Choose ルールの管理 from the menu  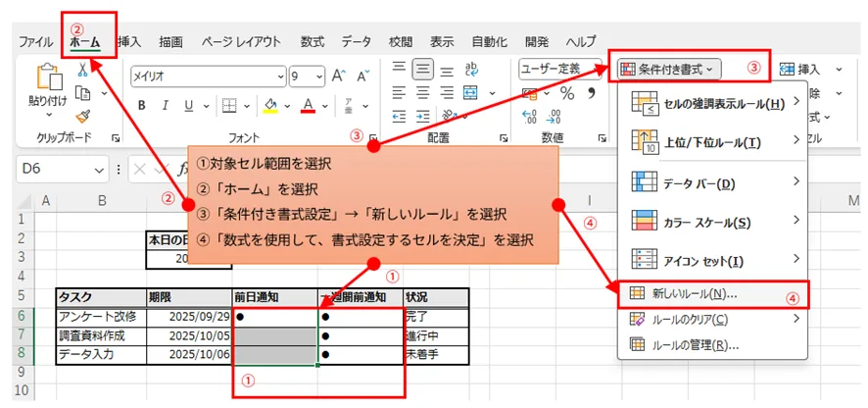(714, 344)
